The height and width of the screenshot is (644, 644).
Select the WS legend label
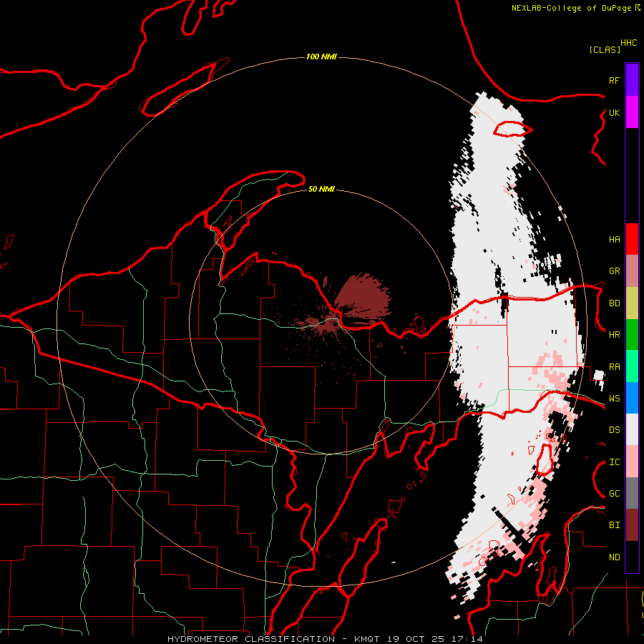[614, 399]
